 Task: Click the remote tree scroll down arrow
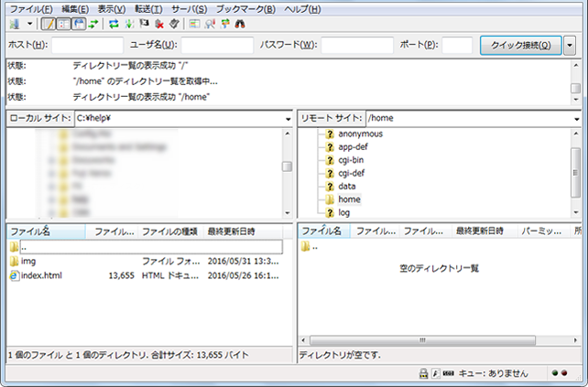(x=575, y=212)
